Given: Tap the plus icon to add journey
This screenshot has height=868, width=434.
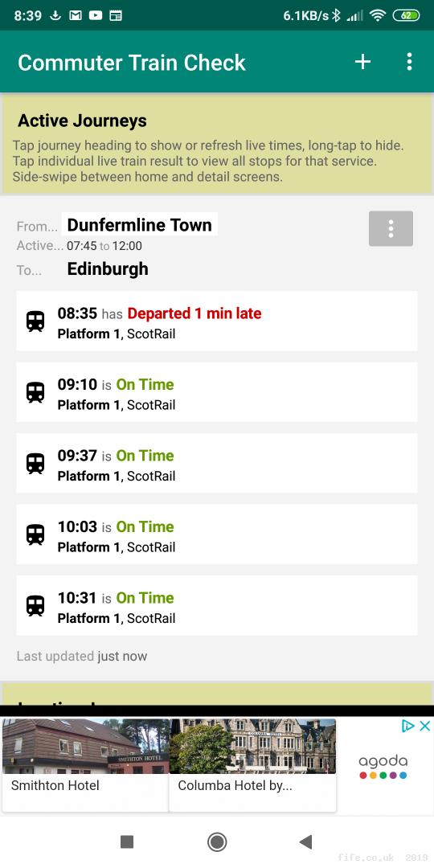Looking at the screenshot, I should [362, 61].
